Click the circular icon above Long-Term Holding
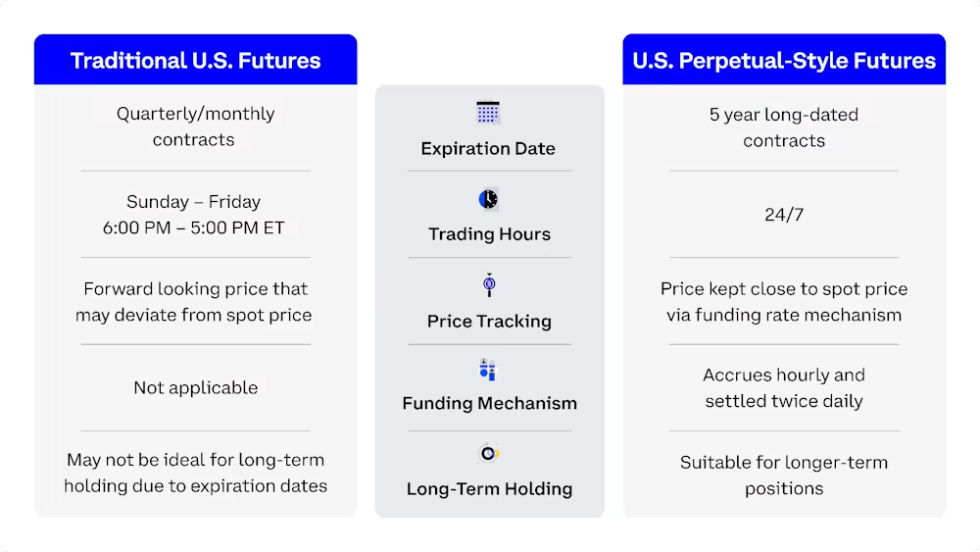The height and width of the screenshot is (552, 980). [488, 453]
